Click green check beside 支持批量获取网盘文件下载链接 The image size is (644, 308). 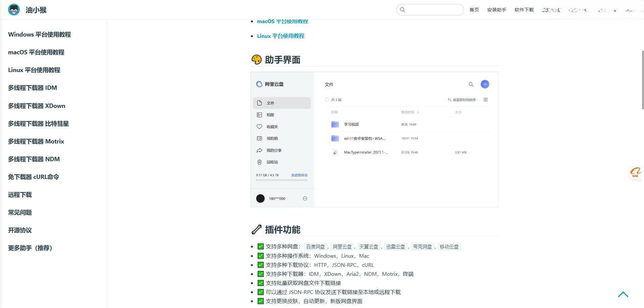(260, 283)
